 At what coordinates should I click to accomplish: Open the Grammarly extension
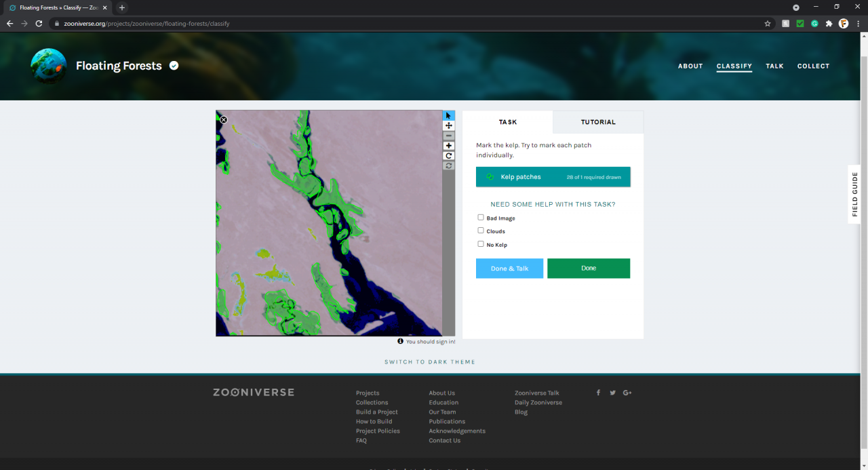[x=814, y=23]
